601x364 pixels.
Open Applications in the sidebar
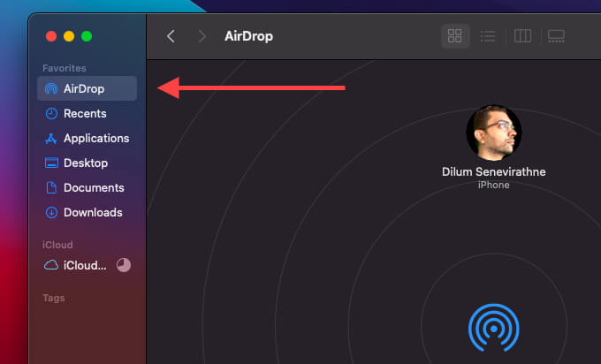pyautogui.click(x=87, y=139)
